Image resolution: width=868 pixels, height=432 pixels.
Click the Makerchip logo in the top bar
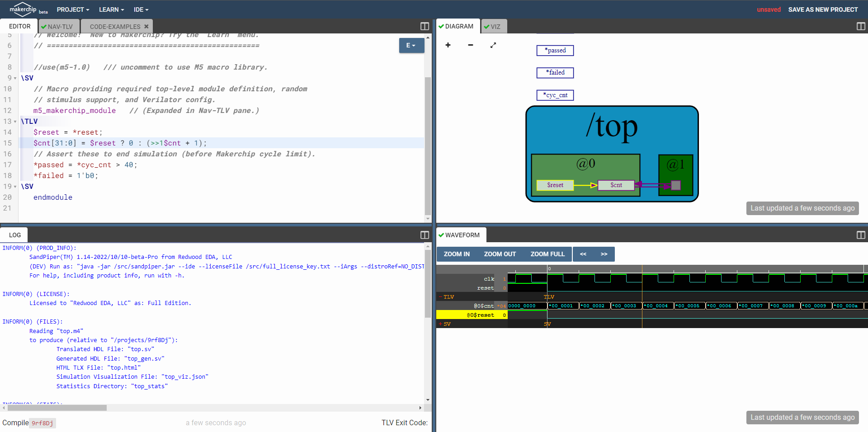tap(23, 9)
